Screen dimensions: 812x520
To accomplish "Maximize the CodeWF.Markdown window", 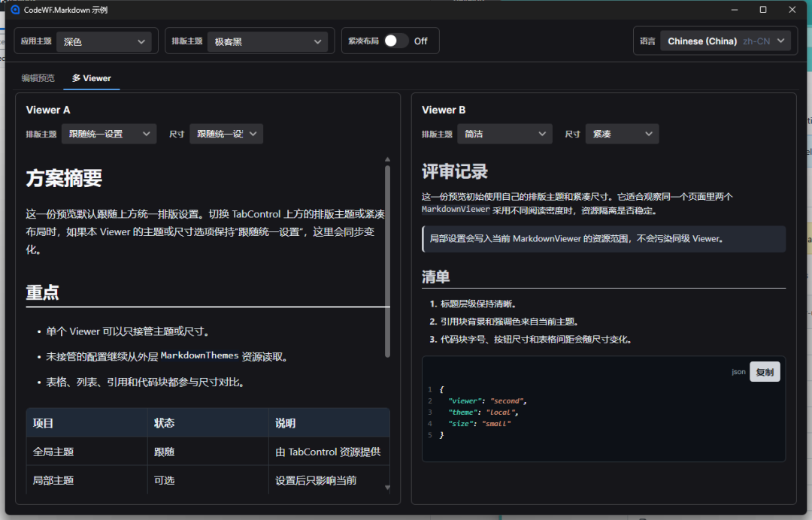I will click(763, 9).
